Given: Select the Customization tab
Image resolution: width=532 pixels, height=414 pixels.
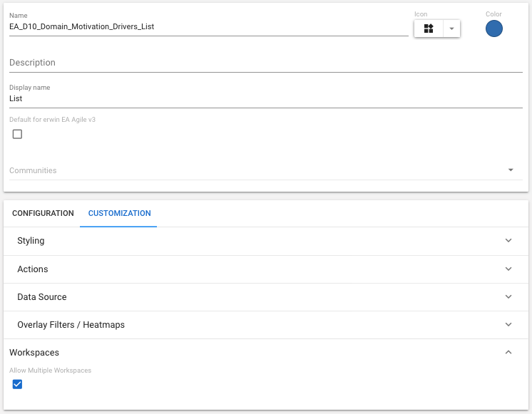Looking at the screenshot, I should (x=119, y=214).
